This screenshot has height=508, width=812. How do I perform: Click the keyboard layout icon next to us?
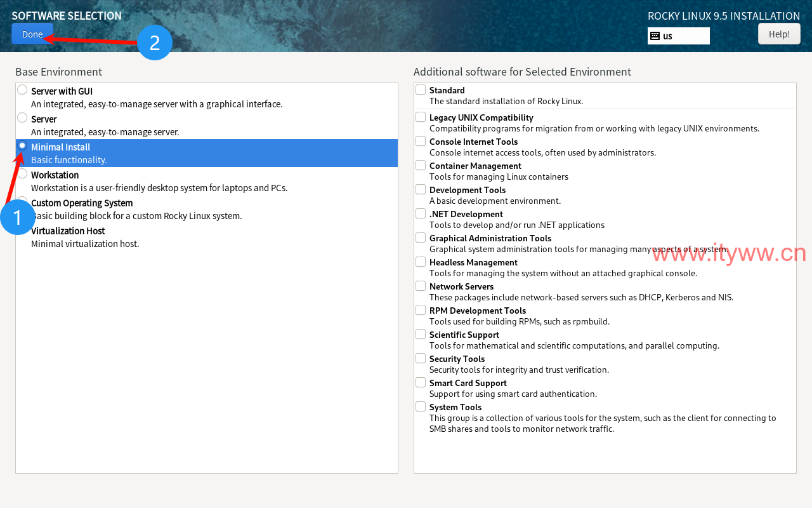tap(655, 36)
